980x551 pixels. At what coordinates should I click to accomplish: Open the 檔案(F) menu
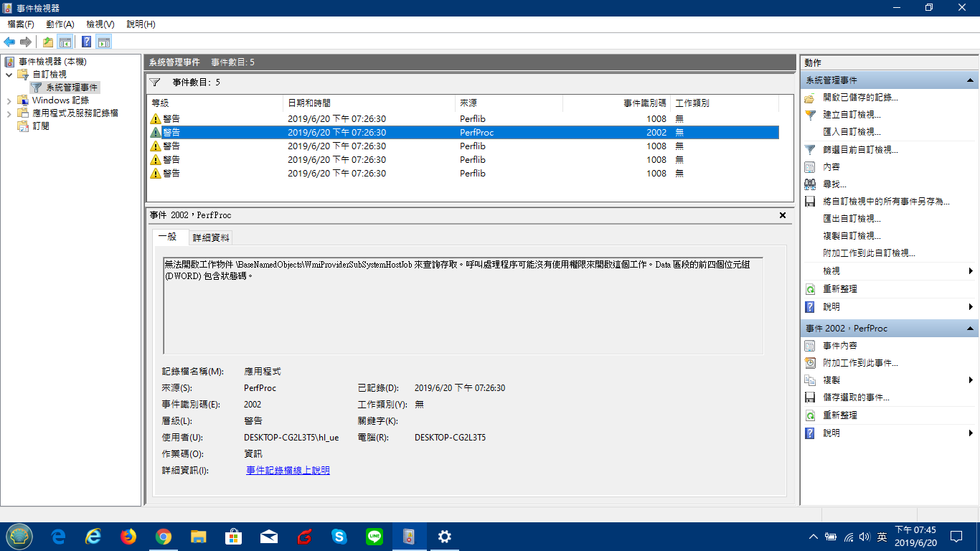(21, 24)
